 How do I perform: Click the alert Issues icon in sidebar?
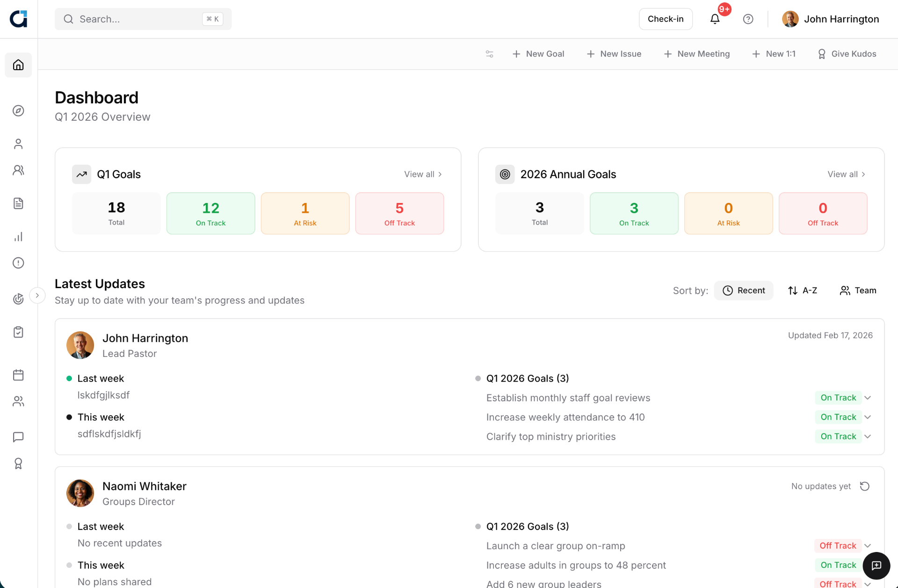pos(18,263)
